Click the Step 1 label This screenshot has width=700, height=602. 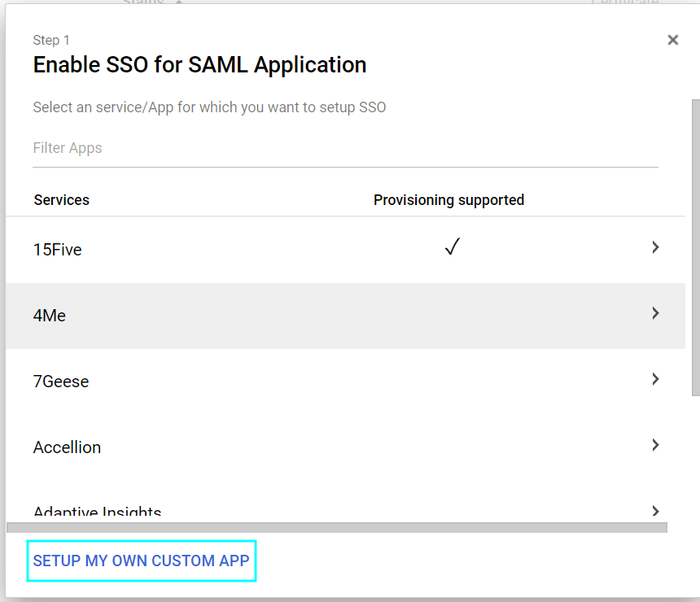[x=51, y=40]
